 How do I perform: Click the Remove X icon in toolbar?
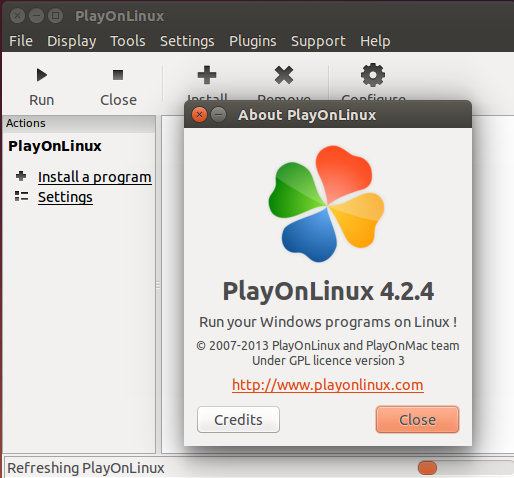click(x=284, y=75)
